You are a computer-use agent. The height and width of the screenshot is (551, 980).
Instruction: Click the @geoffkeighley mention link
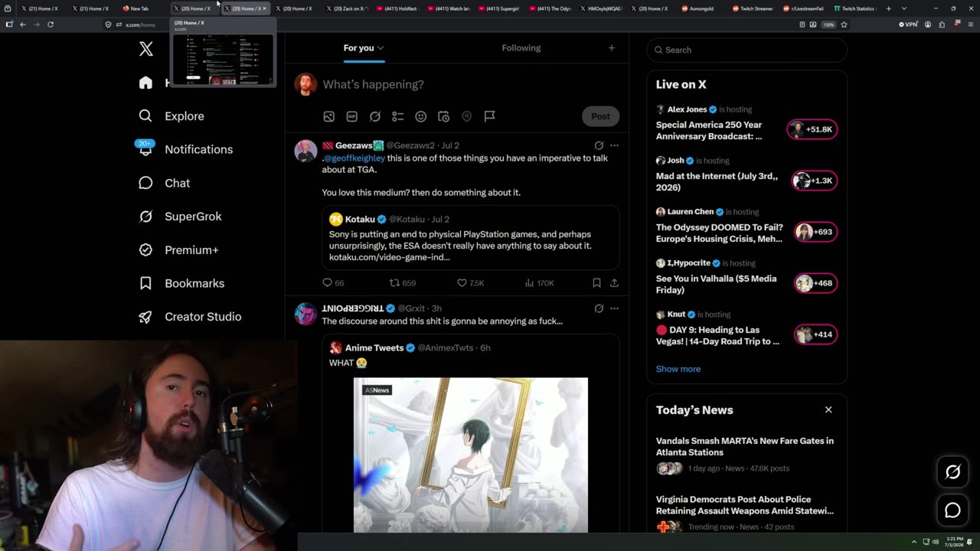pos(354,158)
